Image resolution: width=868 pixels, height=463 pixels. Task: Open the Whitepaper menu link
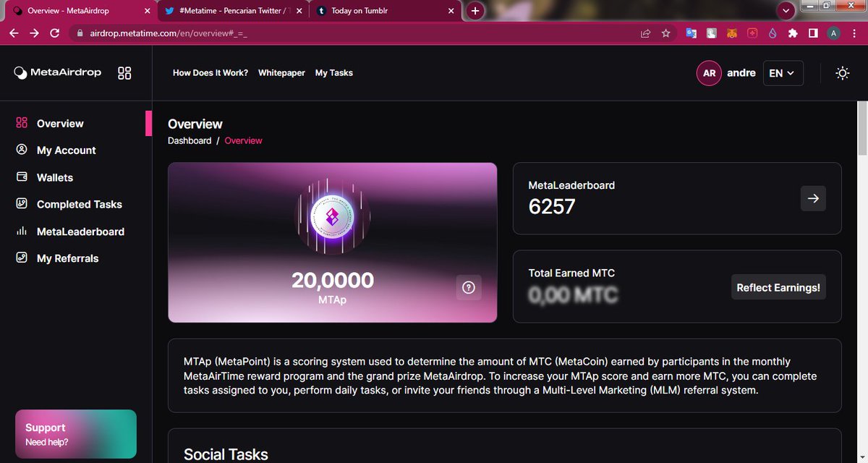pos(281,73)
